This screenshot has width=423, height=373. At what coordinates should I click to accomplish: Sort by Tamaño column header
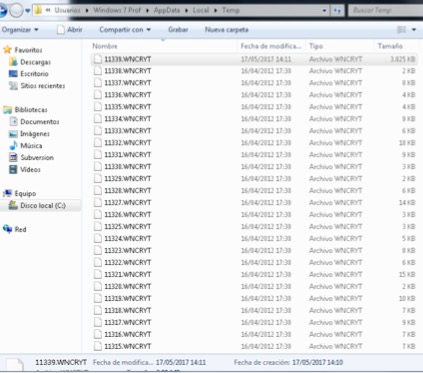click(390, 46)
